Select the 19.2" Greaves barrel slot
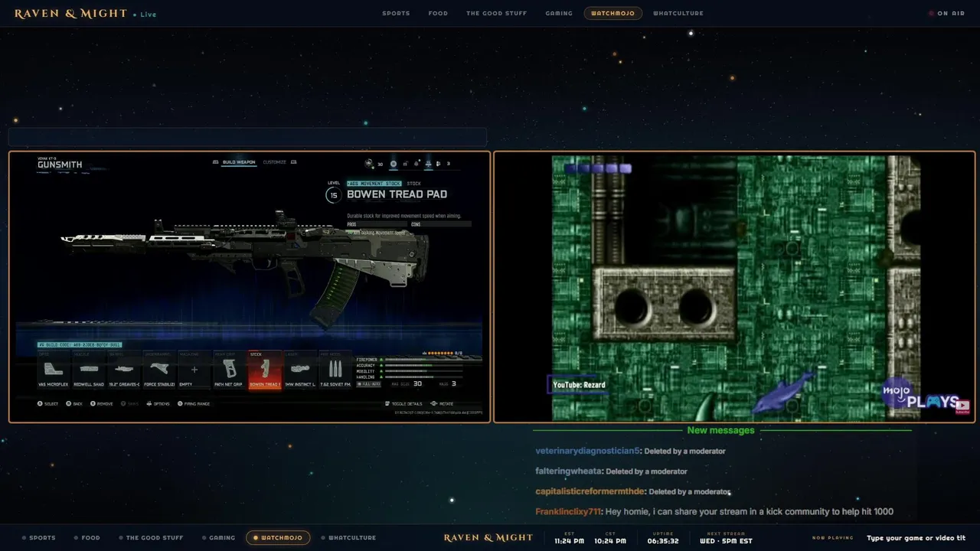This screenshot has width=980, height=551. pyautogui.click(x=124, y=370)
